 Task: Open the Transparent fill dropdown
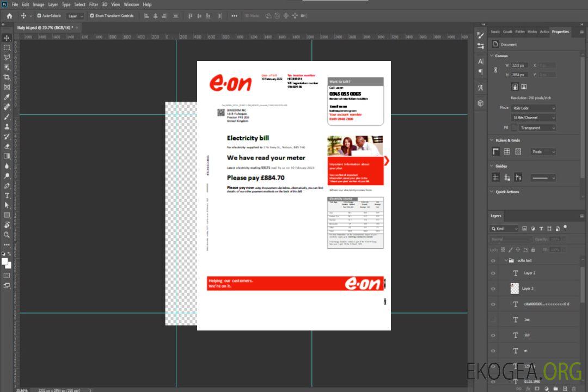click(537, 128)
